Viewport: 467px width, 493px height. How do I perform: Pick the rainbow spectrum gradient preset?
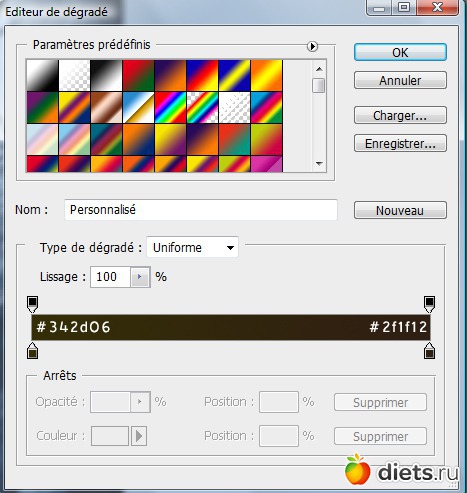pyautogui.click(x=170, y=108)
